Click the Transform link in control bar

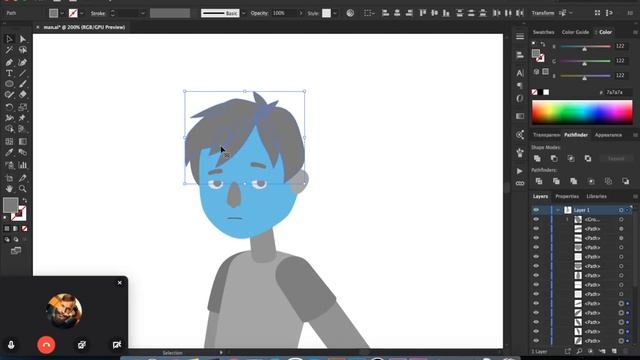pyautogui.click(x=543, y=13)
